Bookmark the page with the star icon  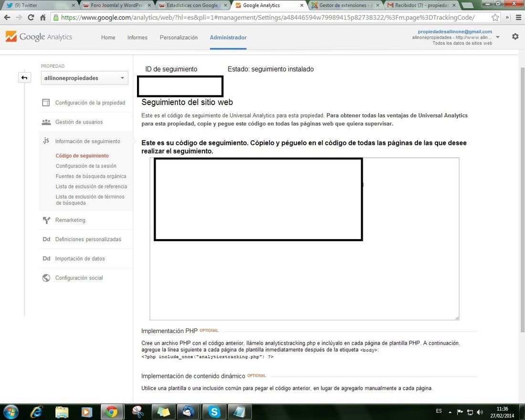tap(495, 17)
